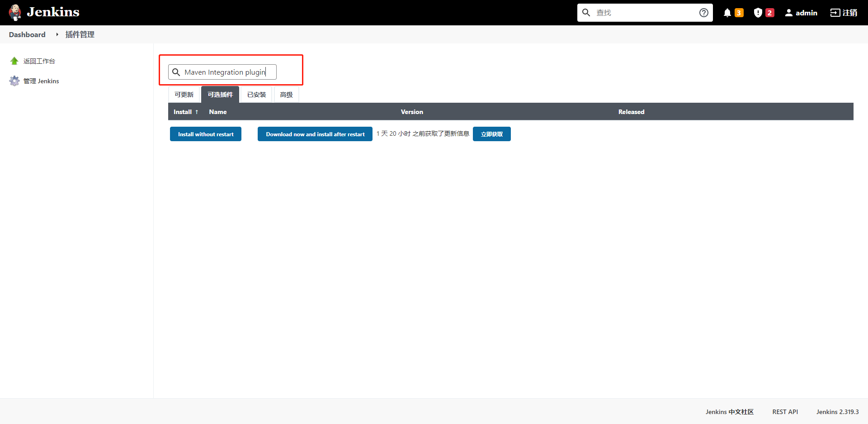Click Install without restart button
868x424 pixels.
pos(206,134)
